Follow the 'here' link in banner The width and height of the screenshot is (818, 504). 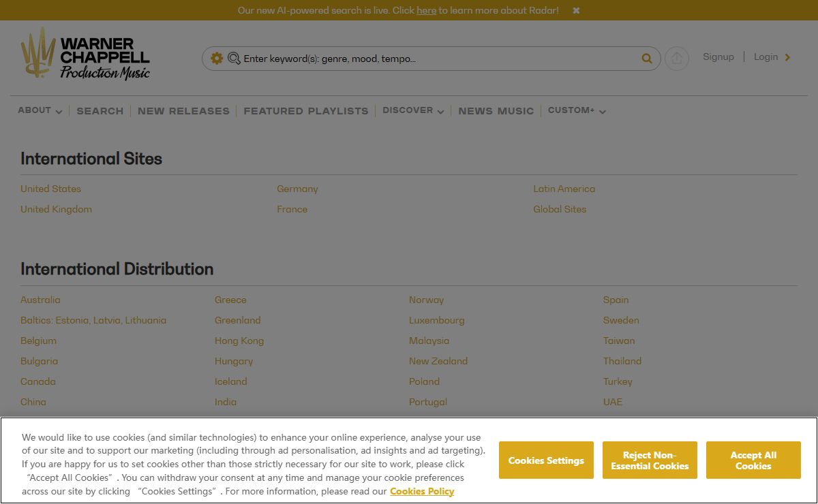(x=426, y=11)
